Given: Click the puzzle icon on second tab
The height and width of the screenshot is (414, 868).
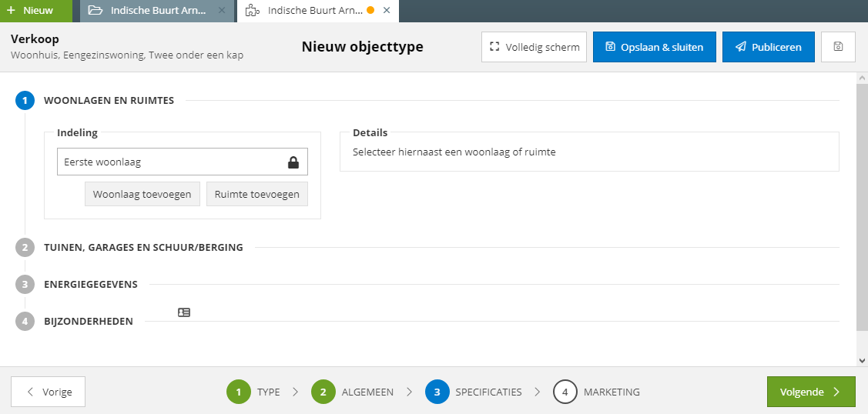Looking at the screenshot, I should point(253,11).
